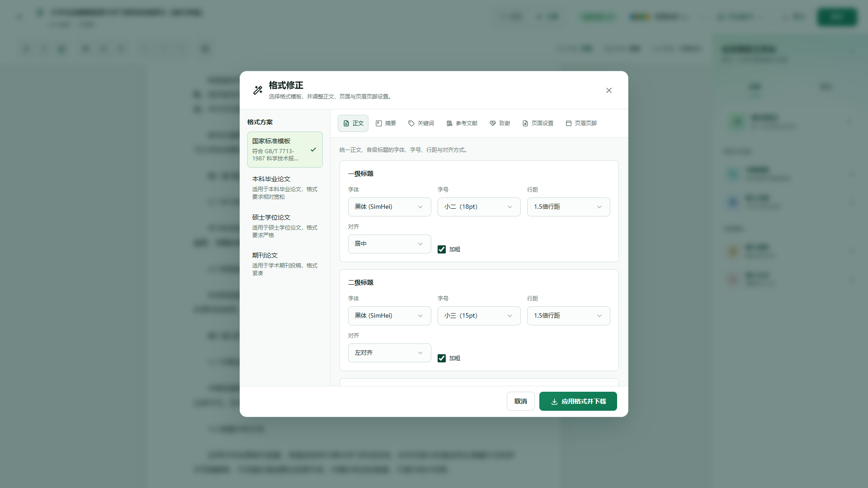868x488 pixels.
Task: Open the 页眉页脚 tab
Action: (581, 123)
